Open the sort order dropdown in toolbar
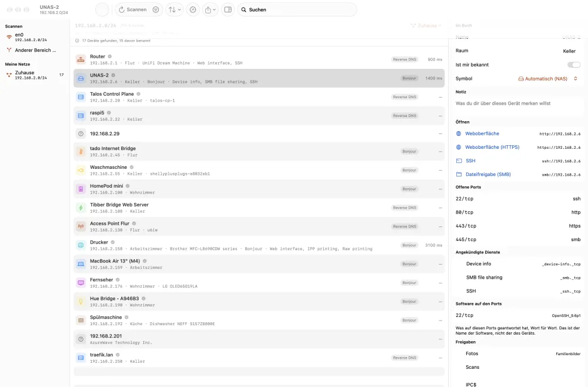 175,10
